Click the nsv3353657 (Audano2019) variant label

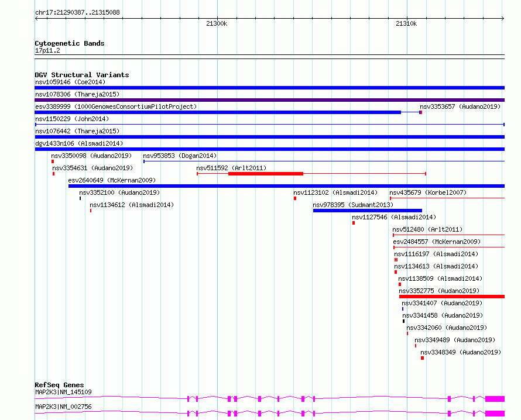click(460, 106)
